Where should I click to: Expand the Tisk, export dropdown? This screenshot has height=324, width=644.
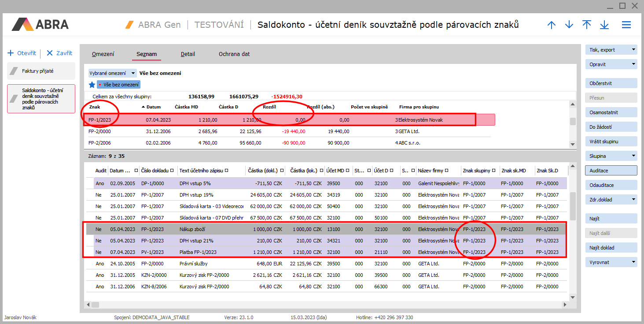[x=633, y=50]
